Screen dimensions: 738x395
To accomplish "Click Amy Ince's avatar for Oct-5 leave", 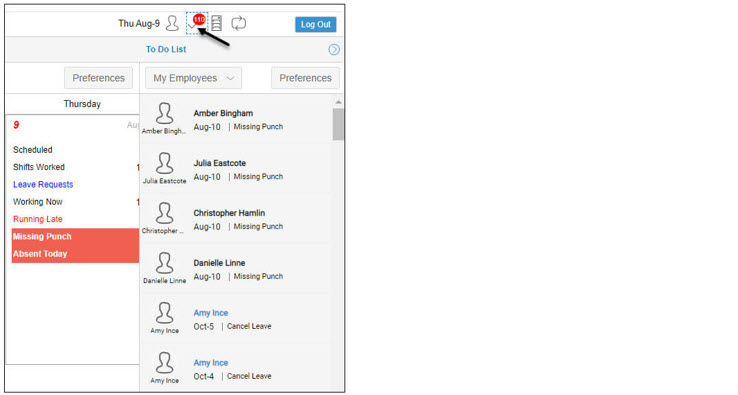I will click(164, 313).
